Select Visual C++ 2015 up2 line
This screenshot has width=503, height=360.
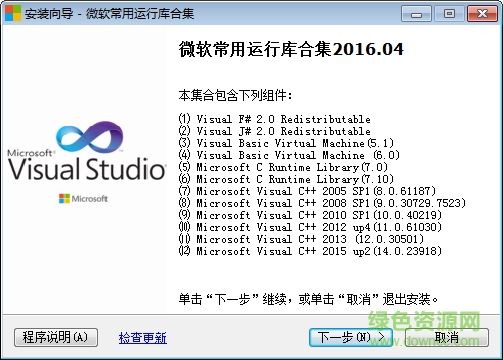[310, 251]
